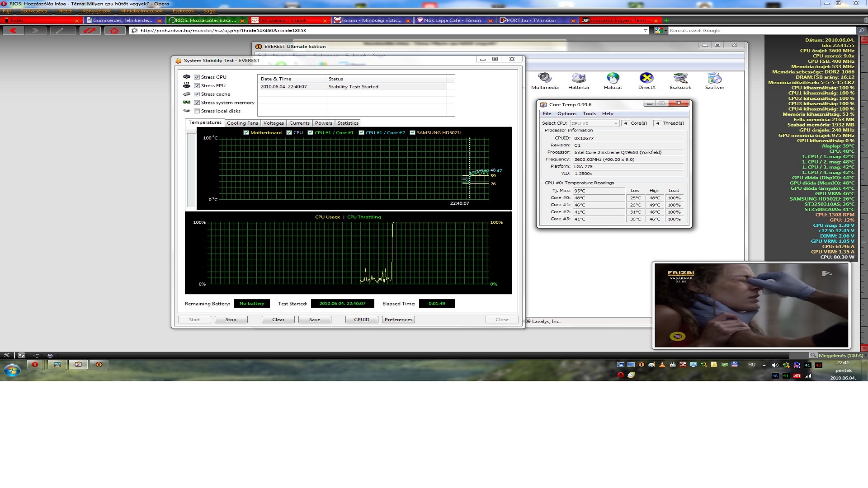Toggle the Stress CPU checkbox

tap(197, 77)
